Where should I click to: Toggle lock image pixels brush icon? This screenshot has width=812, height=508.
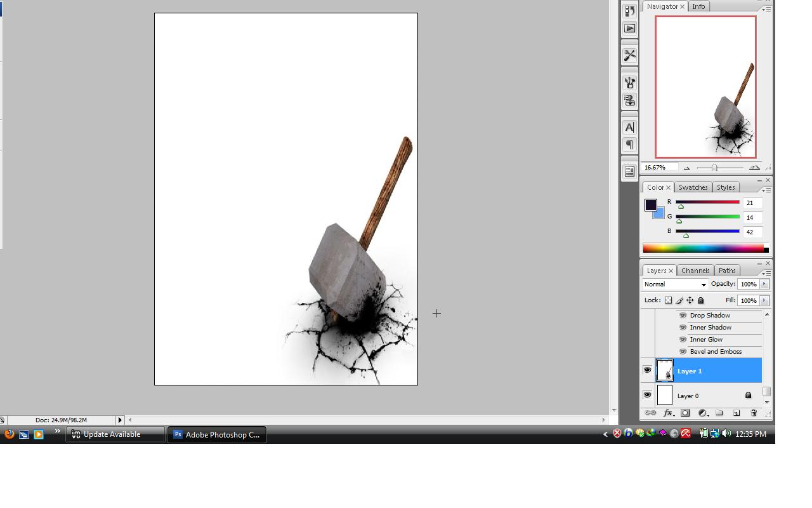[679, 300]
